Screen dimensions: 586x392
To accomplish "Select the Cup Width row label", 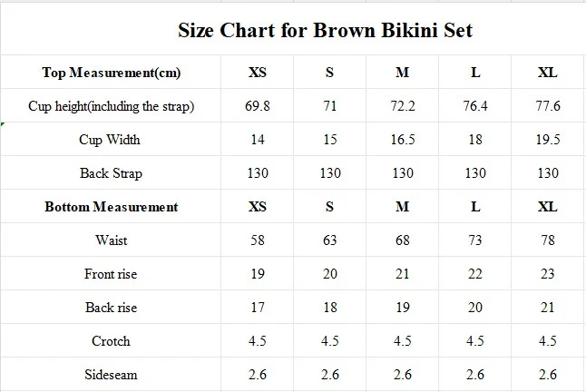I will pos(111,140).
